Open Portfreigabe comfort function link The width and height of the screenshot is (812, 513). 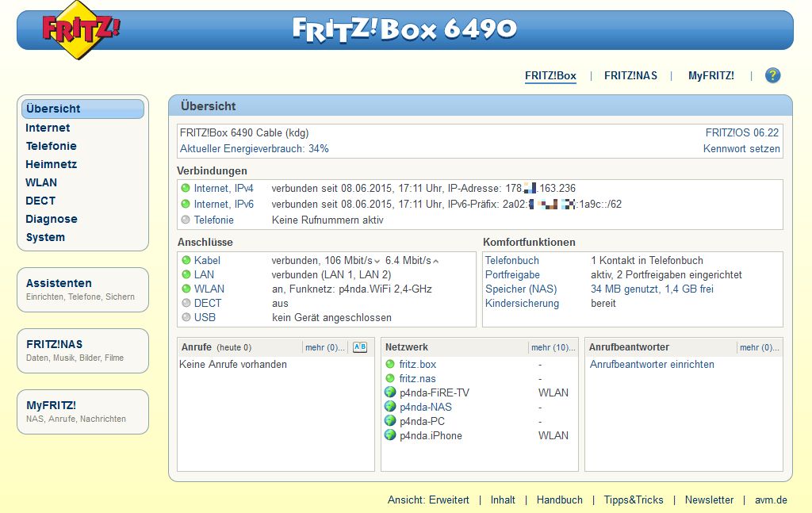pyautogui.click(x=512, y=274)
